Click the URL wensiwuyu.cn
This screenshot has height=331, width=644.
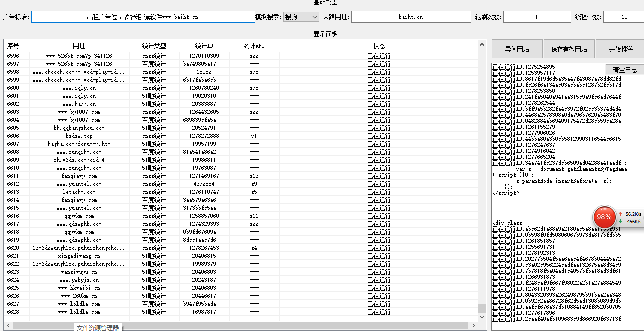point(79,272)
